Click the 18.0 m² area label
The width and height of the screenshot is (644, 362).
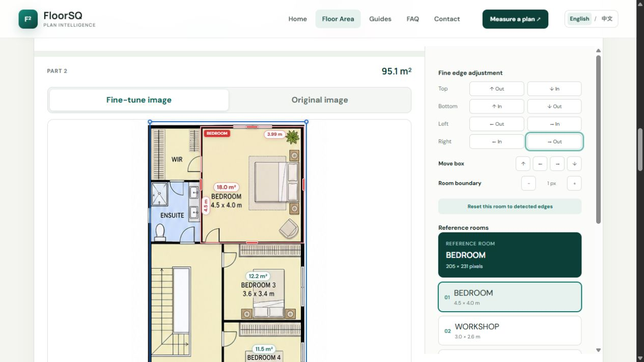(226, 187)
